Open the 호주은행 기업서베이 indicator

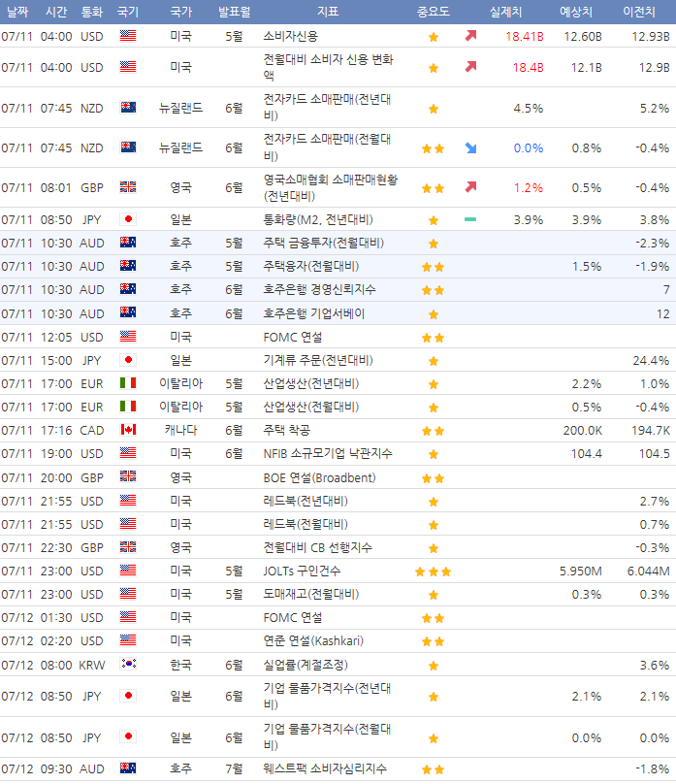pyautogui.click(x=314, y=313)
